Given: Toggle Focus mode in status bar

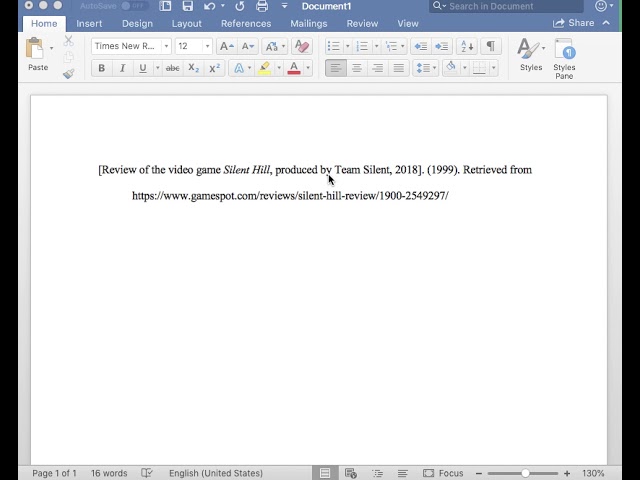Looking at the screenshot, I should tap(443, 473).
